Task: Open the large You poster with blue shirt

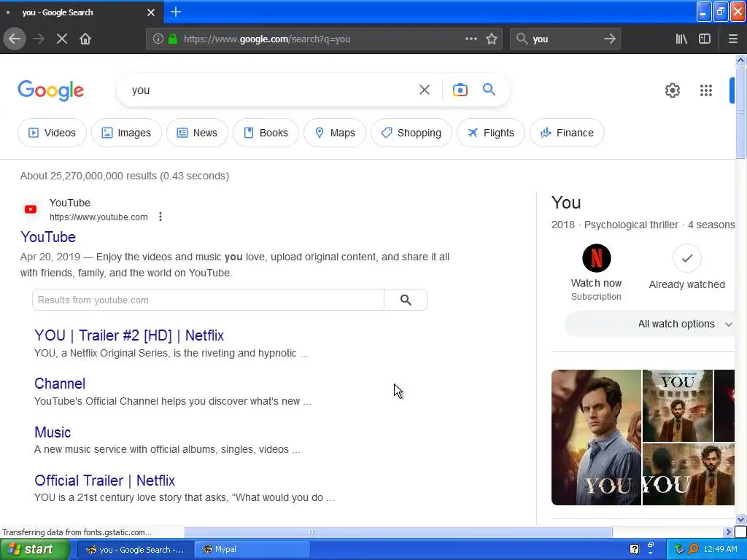Action: 596,437
